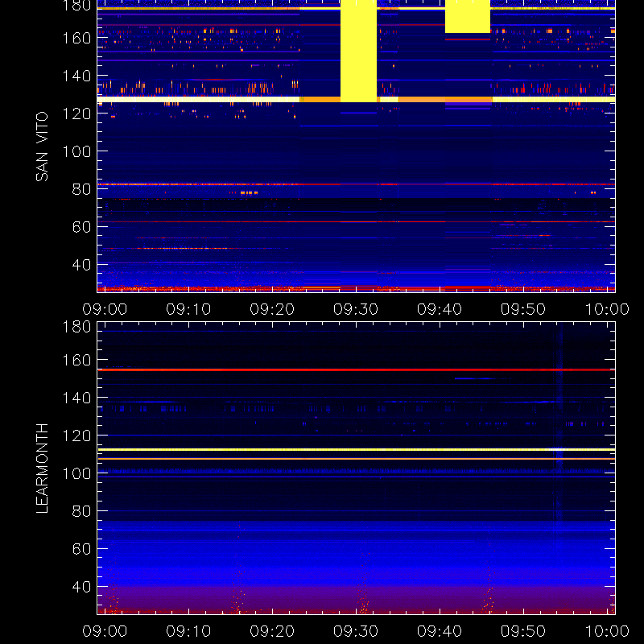Select the 40 frequency tick label on the San Vito panel
Screen dimensions: 644x644
click(81, 265)
